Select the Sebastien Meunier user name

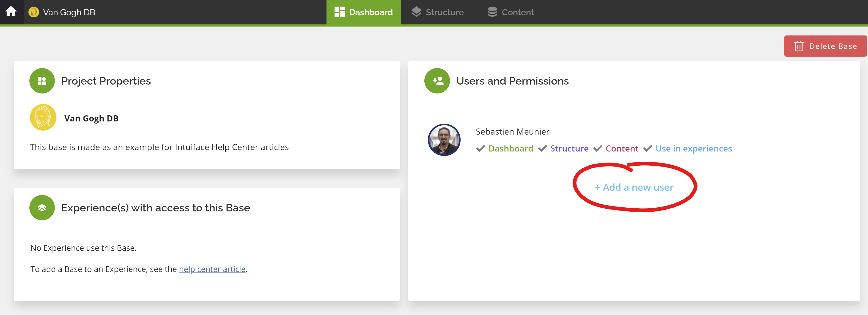pos(512,132)
